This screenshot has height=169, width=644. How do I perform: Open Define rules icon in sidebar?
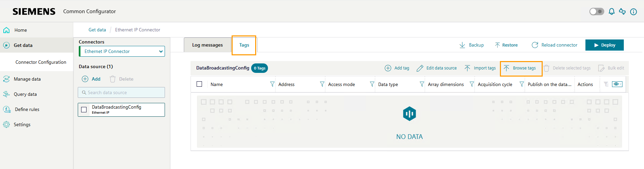tap(6, 109)
